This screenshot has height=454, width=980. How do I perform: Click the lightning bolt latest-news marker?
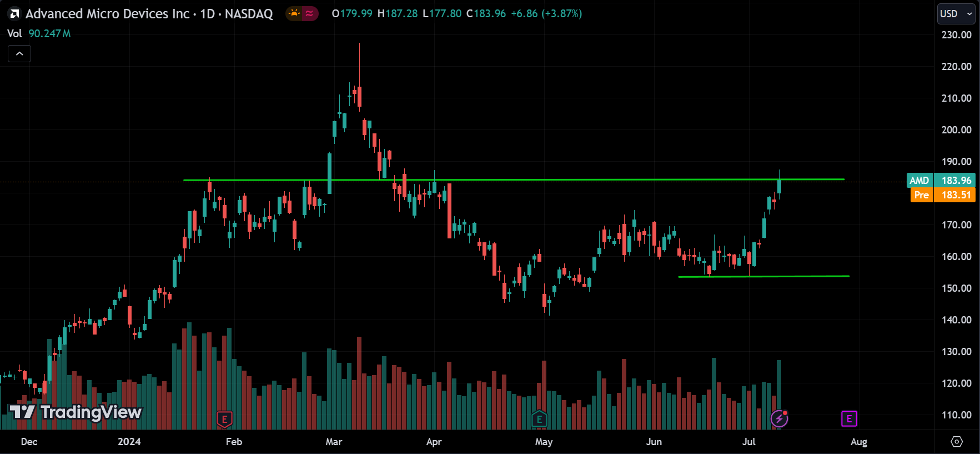point(779,418)
